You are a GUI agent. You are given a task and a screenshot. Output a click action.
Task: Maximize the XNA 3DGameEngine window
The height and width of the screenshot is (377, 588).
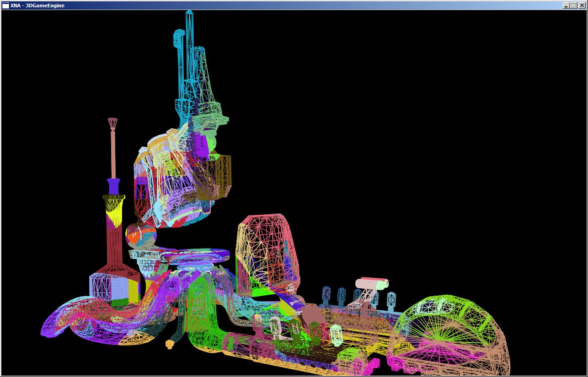click(574, 5)
